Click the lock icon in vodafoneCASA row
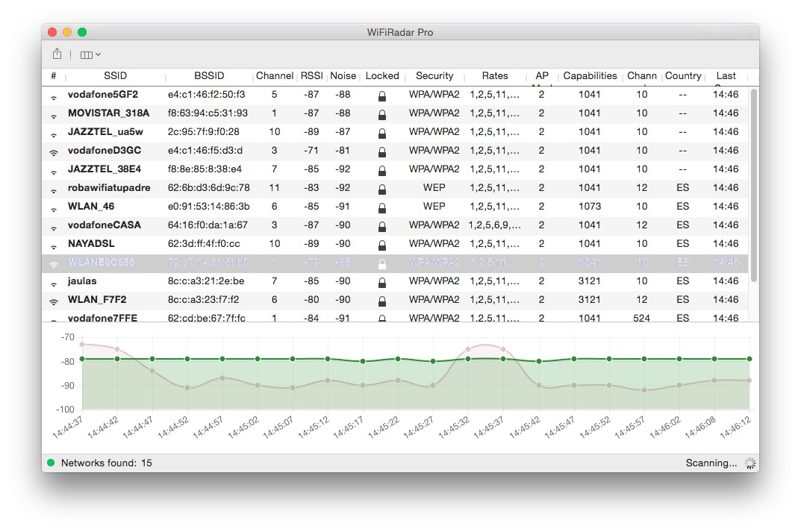The image size is (801, 532). tap(381, 226)
